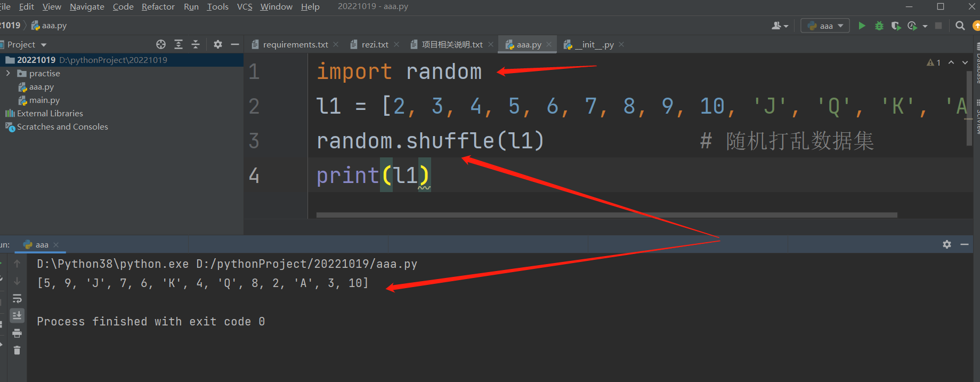Click the Print icon in Run console
Image resolution: width=980 pixels, height=382 pixels.
17,333
